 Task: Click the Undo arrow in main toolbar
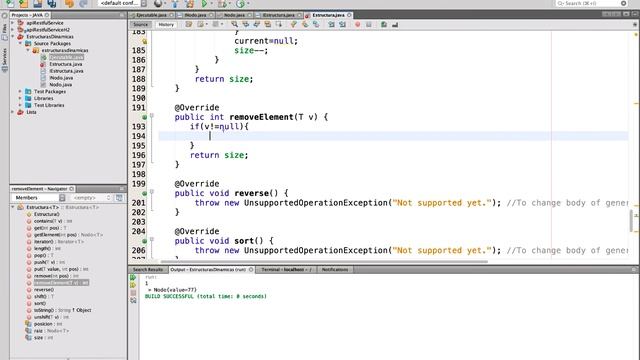69,4
